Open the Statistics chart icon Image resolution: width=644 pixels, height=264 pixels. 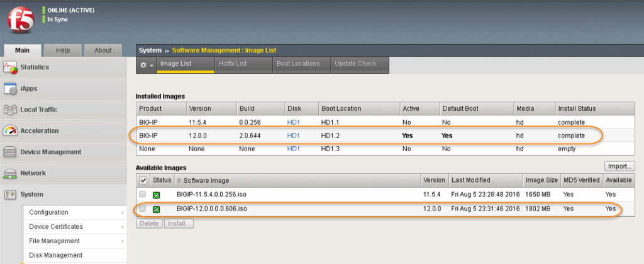(10, 67)
